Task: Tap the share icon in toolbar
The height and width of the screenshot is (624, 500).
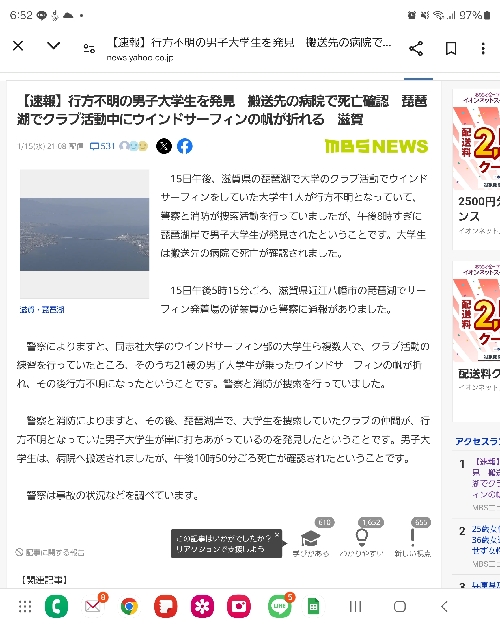Action: tap(416, 49)
